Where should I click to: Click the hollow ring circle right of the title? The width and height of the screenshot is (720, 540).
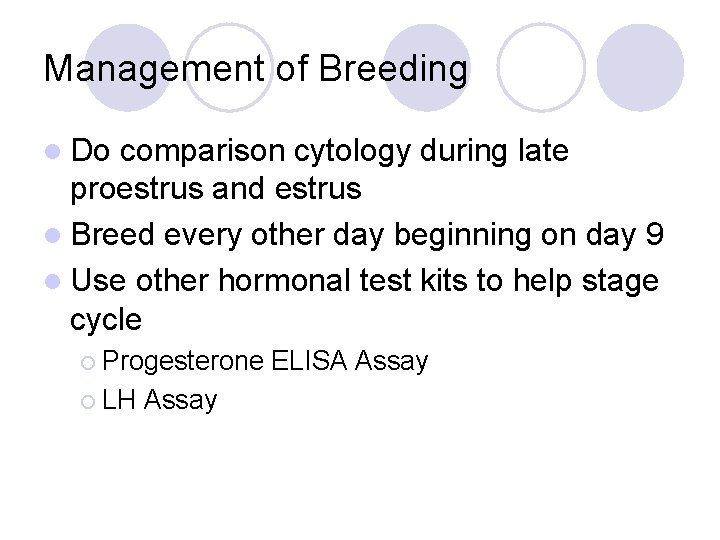540,66
